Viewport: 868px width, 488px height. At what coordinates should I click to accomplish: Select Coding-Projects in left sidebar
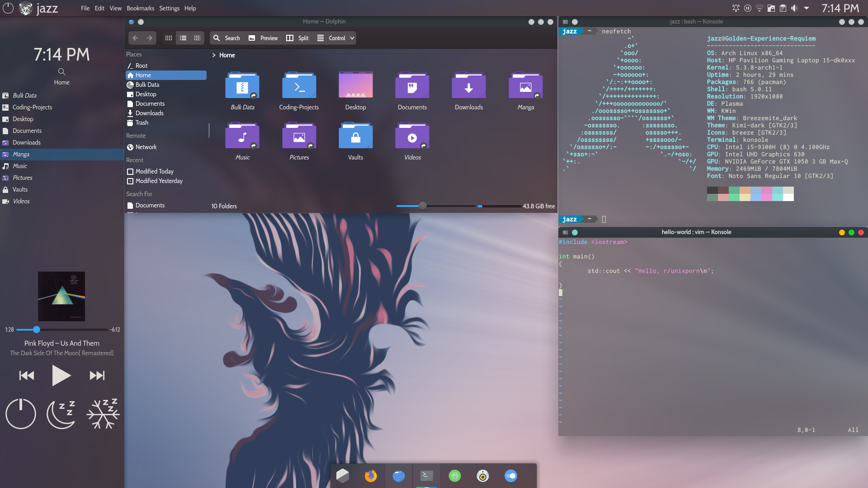tap(62, 108)
